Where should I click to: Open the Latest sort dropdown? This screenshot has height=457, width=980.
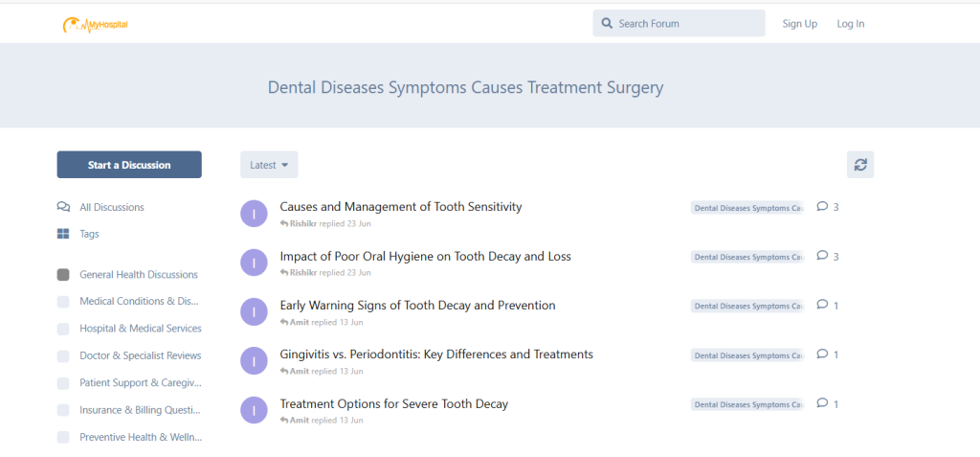pyautogui.click(x=269, y=165)
